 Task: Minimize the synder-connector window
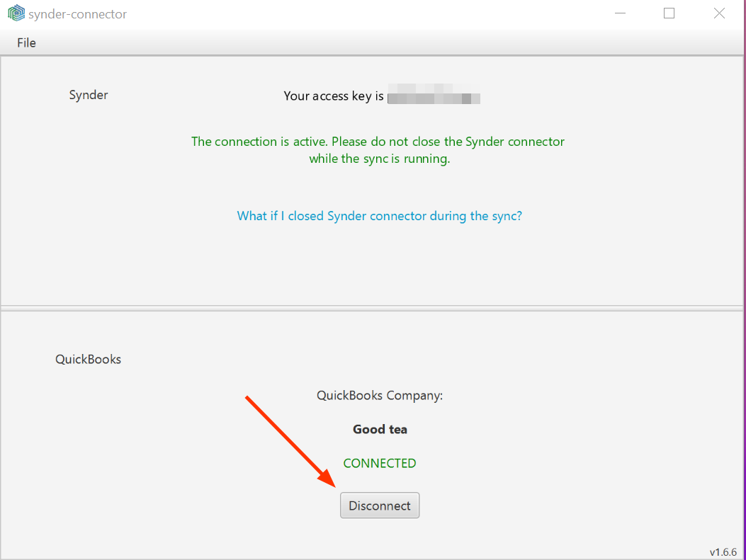pyautogui.click(x=621, y=13)
